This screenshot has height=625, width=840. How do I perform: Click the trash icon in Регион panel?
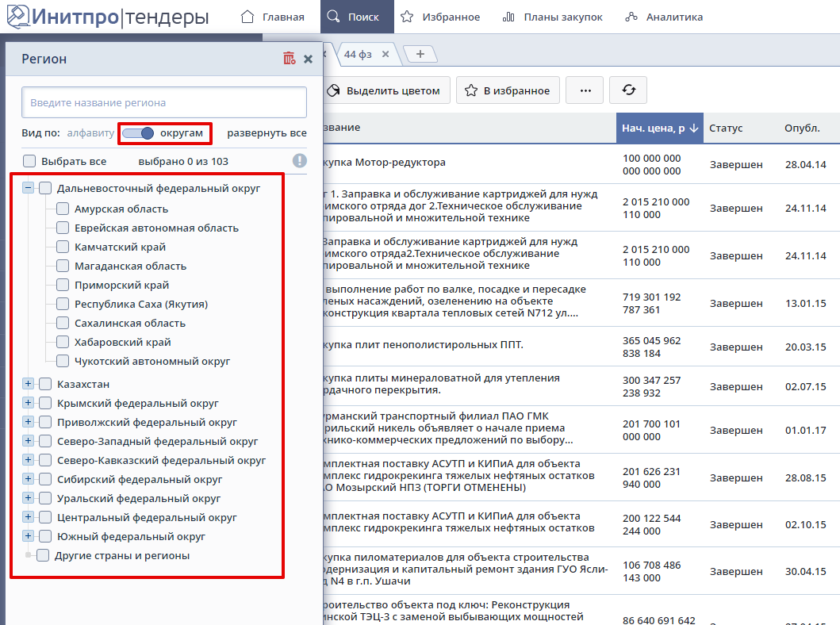click(289, 59)
